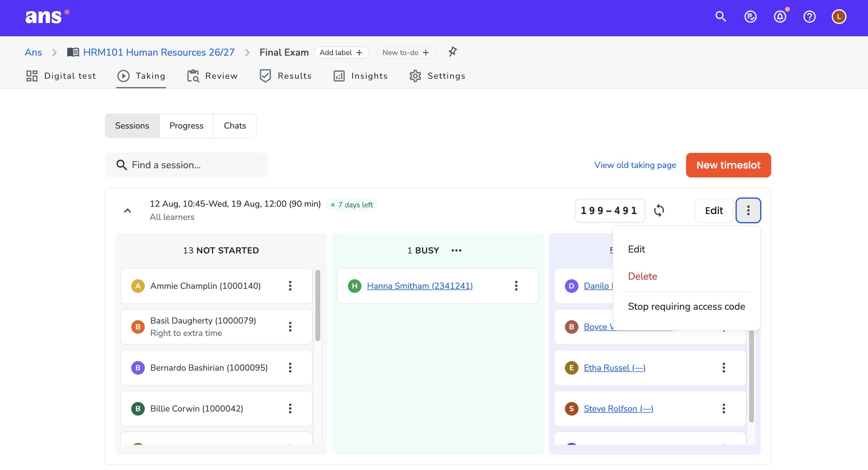Click the right column scrollbar
This screenshot has width=868, height=470.
click(x=752, y=376)
